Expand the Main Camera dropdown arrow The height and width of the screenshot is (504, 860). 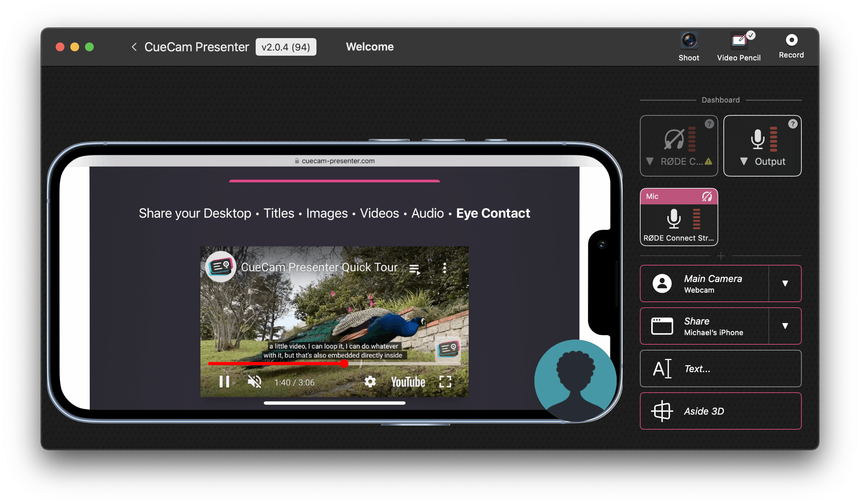tap(785, 283)
